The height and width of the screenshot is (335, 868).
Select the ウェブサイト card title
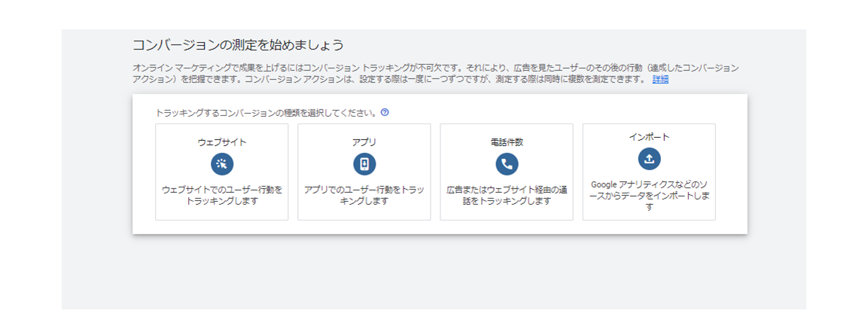click(221, 142)
